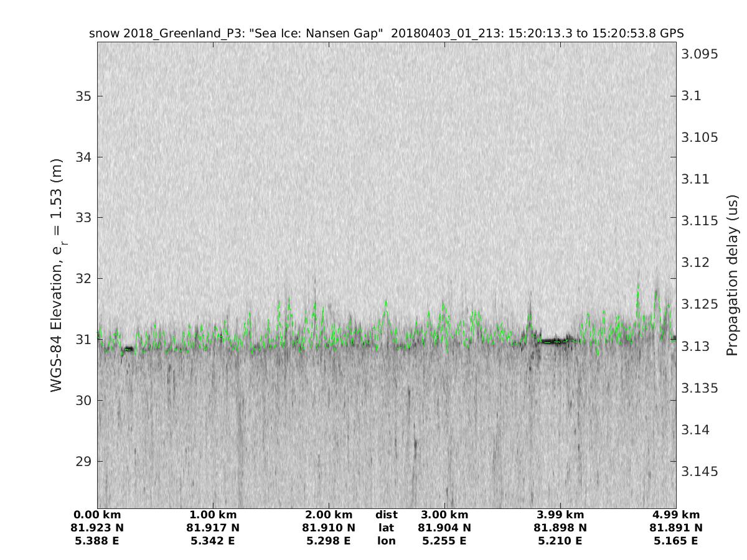Click the 3.145 propagation delay tick label
Viewport: 747px width, 560px height.
click(x=700, y=471)
